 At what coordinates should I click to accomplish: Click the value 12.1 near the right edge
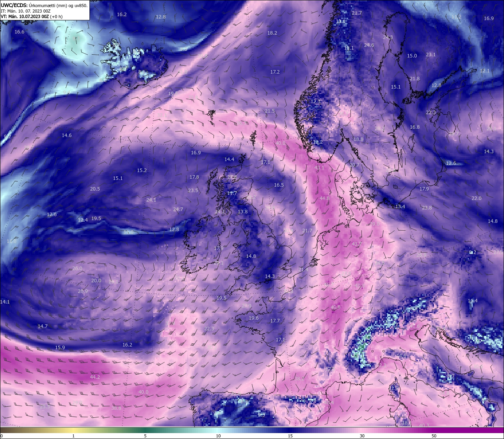coord(485,71)
